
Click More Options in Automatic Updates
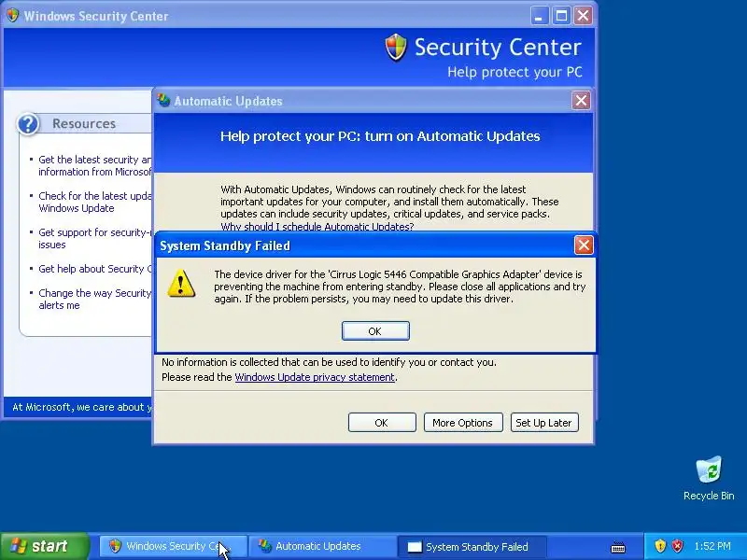(463, 423)
